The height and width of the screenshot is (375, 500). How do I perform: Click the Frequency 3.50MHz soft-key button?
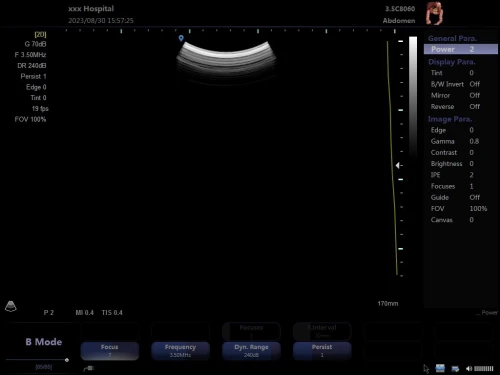[180, 351]
